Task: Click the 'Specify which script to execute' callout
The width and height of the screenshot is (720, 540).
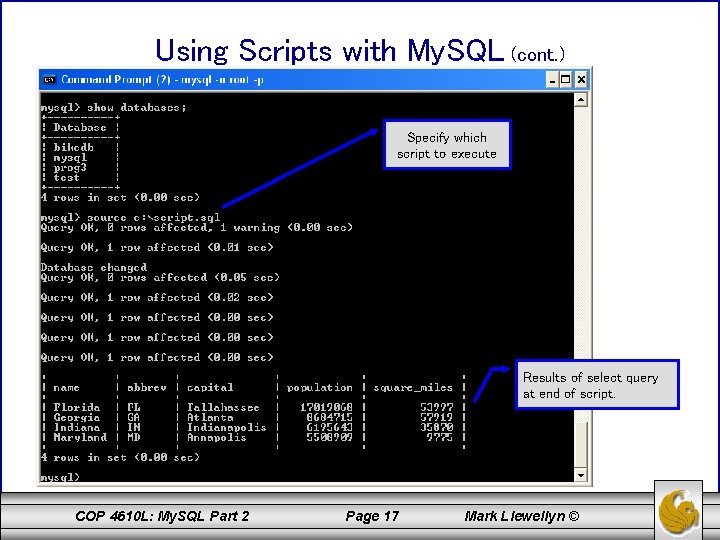Action: (x=447, y=145)
